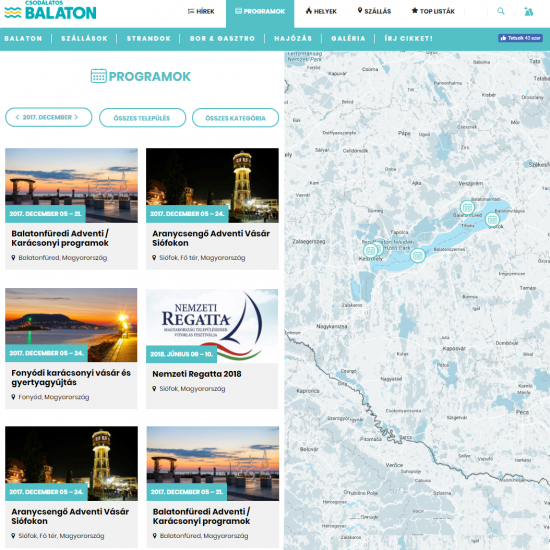Select the Programok tab
This screenshot has width=550, height=550.
click(260, 14)
